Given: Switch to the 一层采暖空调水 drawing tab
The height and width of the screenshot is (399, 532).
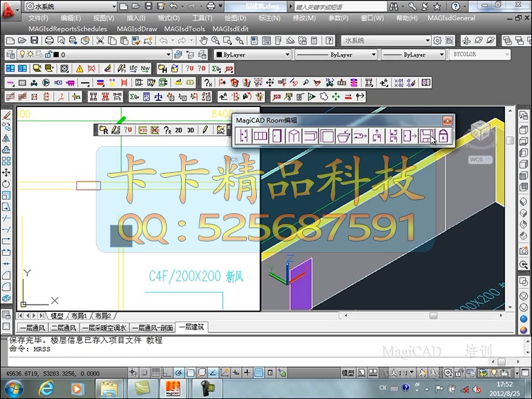Looking at the screenshot, I should [x=104, y=328].
